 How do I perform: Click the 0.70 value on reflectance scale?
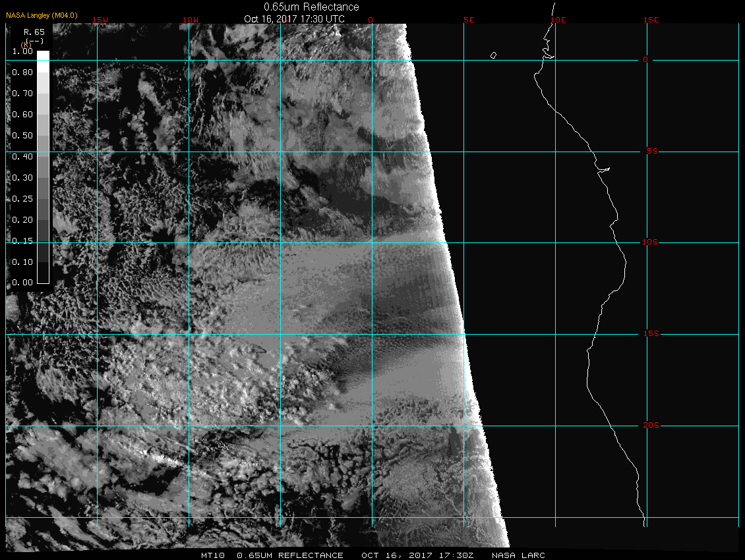[x=22, y=93]
